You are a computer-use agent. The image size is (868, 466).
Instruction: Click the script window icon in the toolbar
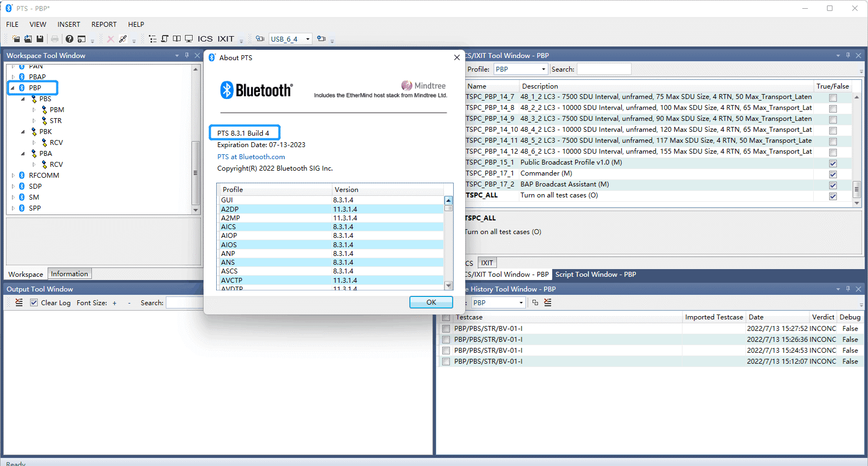tap(165, 39)
